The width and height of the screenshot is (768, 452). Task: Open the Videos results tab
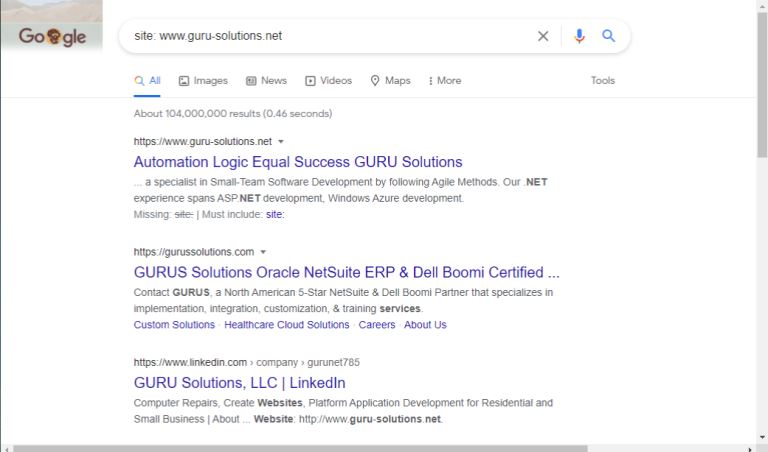[x=328, y=81]
